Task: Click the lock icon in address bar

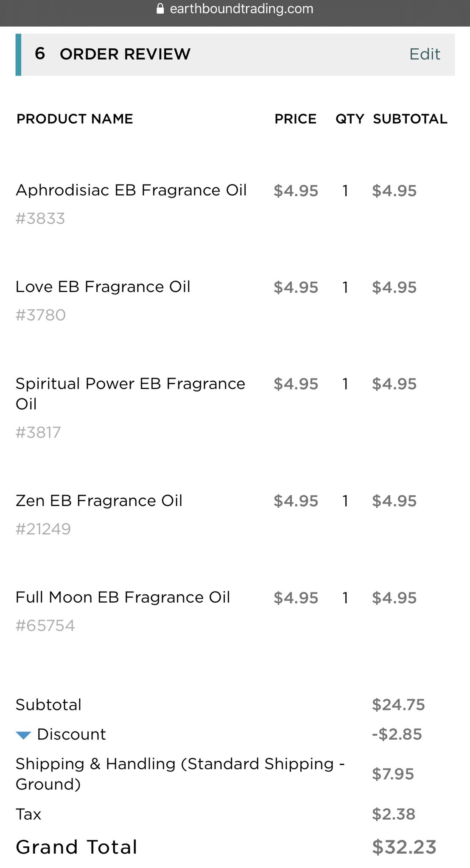Action: pos(160,8)
